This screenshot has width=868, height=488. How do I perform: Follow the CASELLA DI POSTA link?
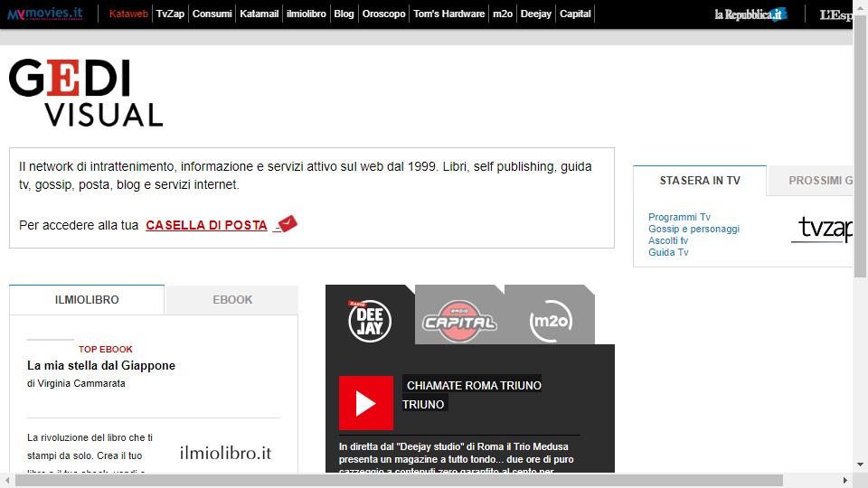206,225
